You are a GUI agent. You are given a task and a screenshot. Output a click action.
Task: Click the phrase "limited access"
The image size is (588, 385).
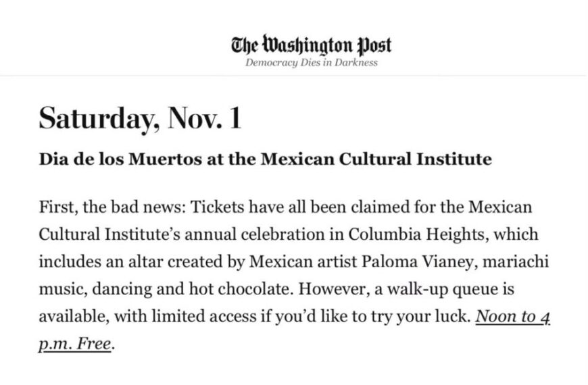[x=204, y=316]
